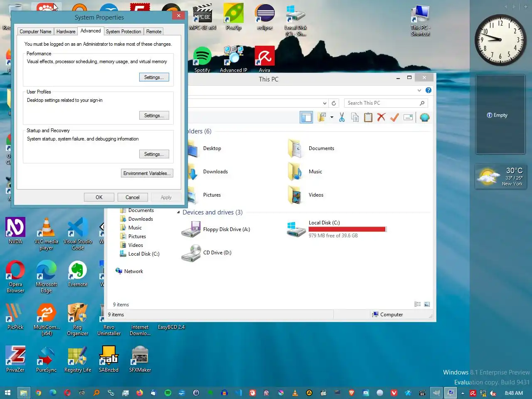Select the This PC Shortcut desktop icon
The height and width of the screenshot is (399, 532).
pos(420,20)
